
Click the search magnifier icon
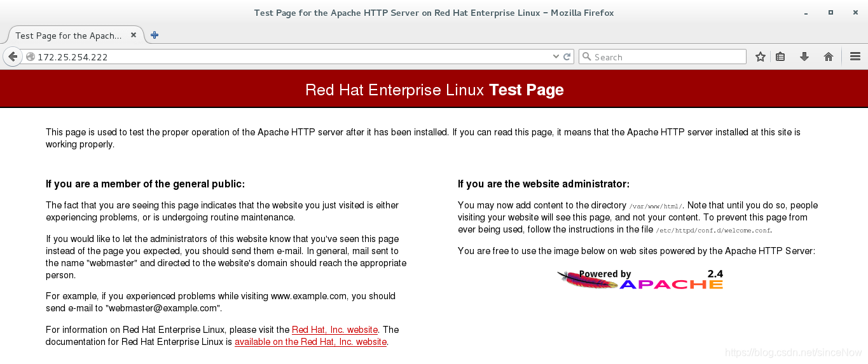click(x=586, y=57)
